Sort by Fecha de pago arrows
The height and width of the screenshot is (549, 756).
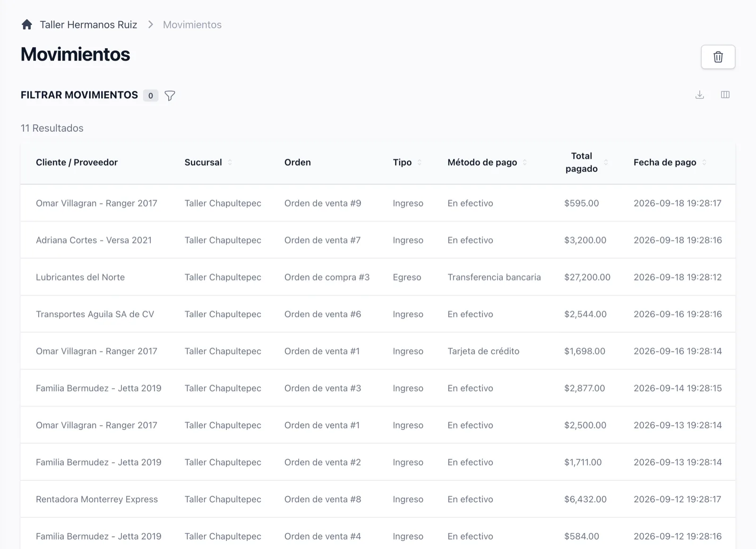(704, 162)
